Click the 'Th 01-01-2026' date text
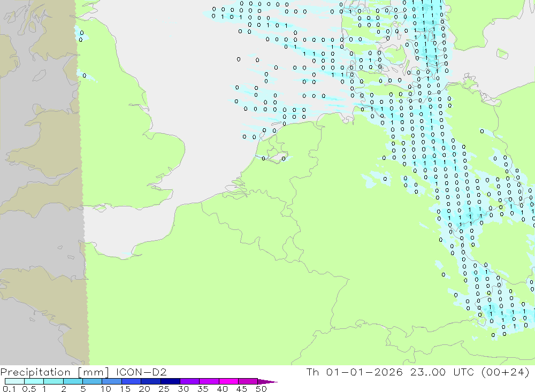 click(x=355, y=372)
